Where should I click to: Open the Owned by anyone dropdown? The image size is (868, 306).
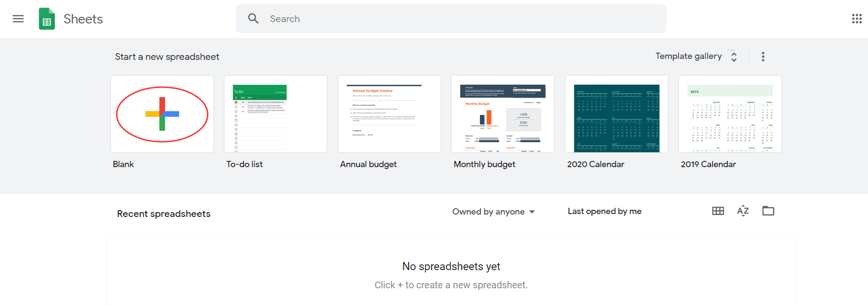point(493,212)
